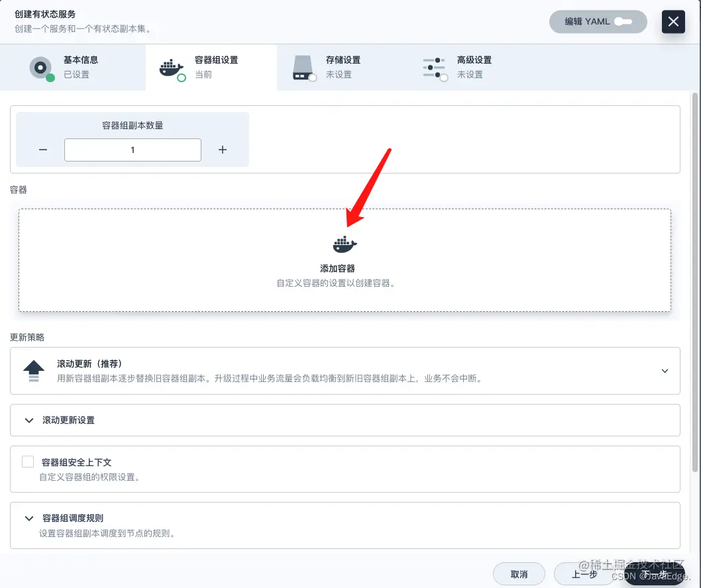
Task: Expand the Pod Scheduling Rules section
Action: (x=345, y=526)
